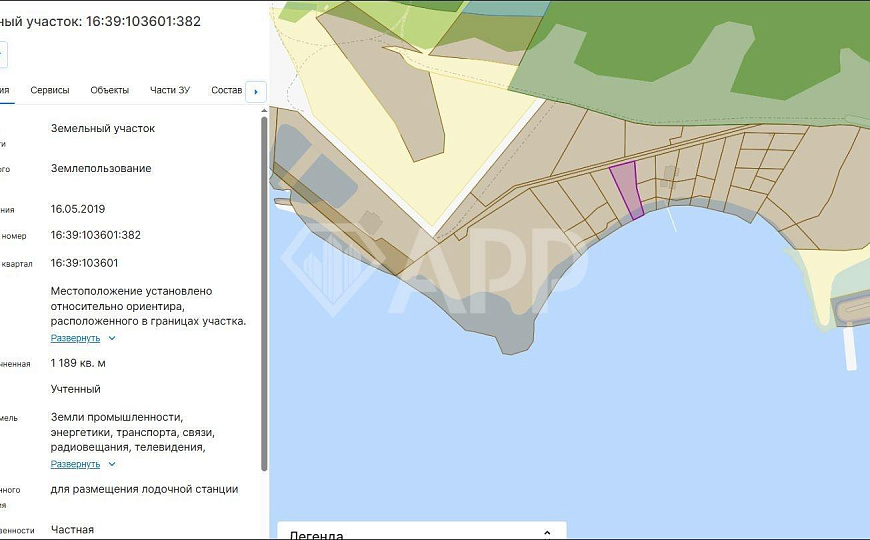The height and width of the screenshot is (540, 870).
Task: Click the parcel area value 1 189 кв. м
Action: point(78,363)
